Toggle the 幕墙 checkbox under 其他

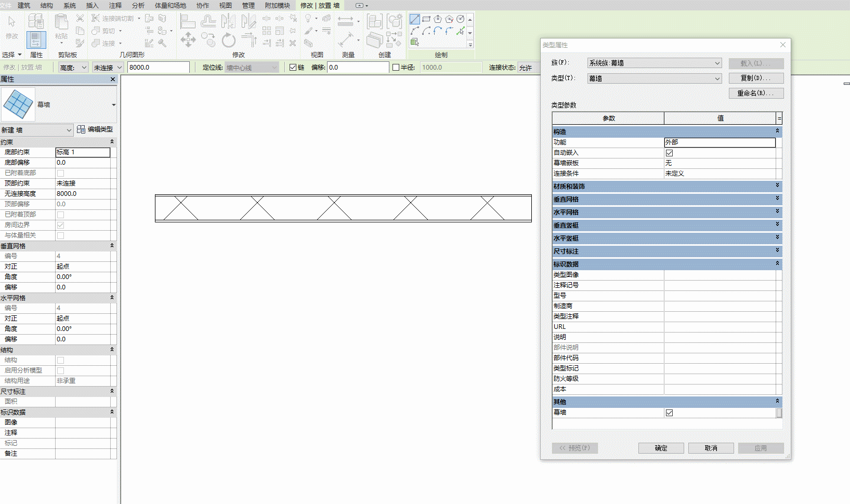tap(669, 413)
